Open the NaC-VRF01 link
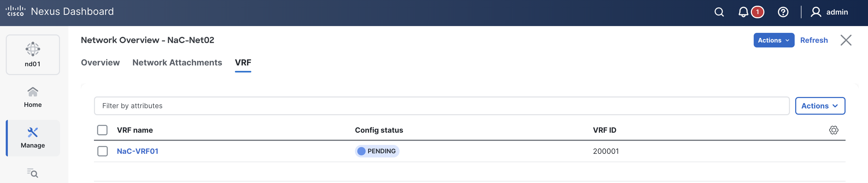The width and height of the screenshot is (868, 183). coord(138,151)
